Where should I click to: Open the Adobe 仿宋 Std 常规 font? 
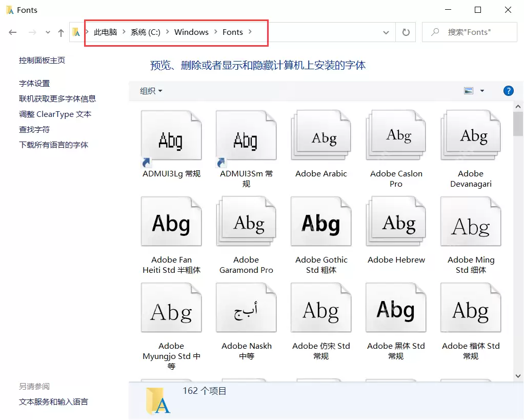[x=320, y=308]
